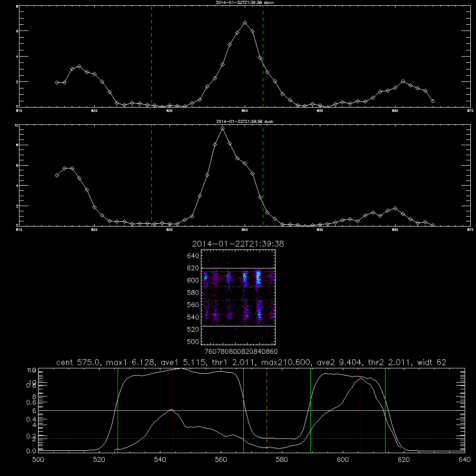
Task: Click the x-axis number string under spectrogram
Action: tap(241, 351)
